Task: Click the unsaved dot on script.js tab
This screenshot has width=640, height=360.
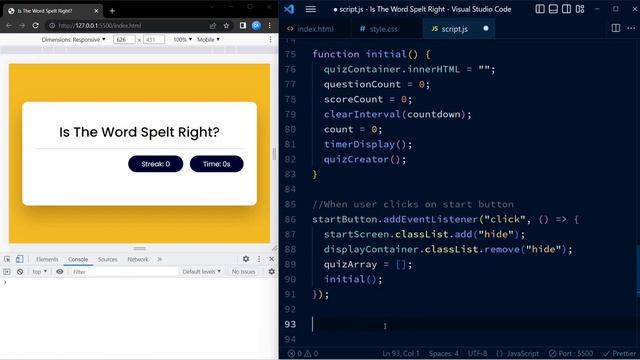Action: coord(486,28)
